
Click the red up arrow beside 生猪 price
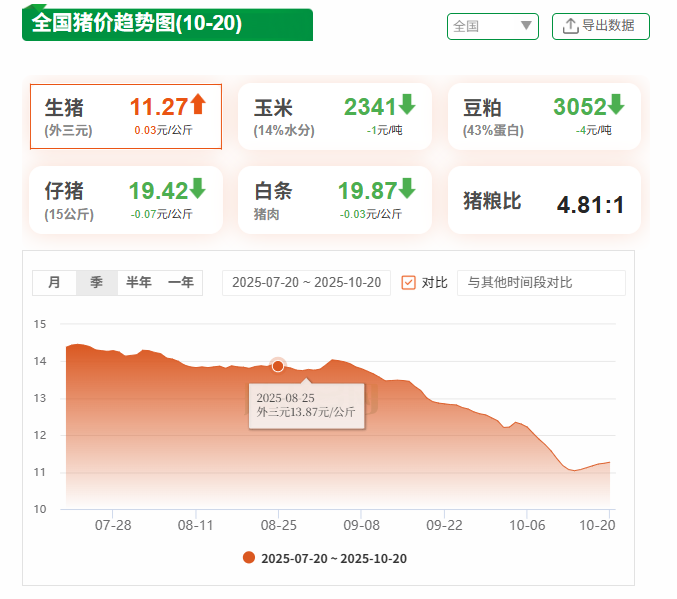tap(198, 104)
